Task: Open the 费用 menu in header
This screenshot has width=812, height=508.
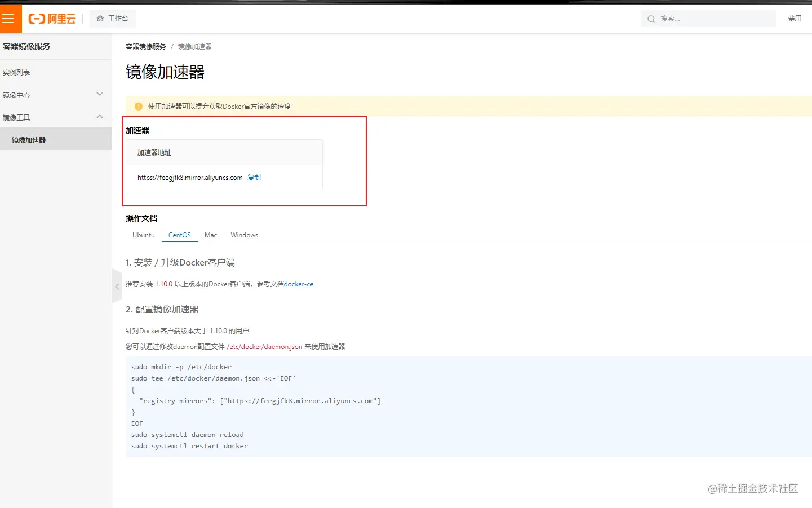Action: (x=795, y=19)
